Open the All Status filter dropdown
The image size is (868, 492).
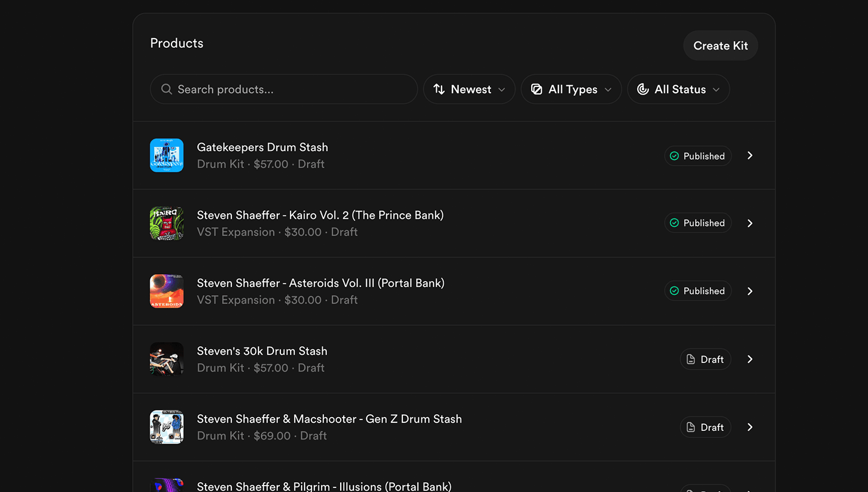[x=678, y=89]
